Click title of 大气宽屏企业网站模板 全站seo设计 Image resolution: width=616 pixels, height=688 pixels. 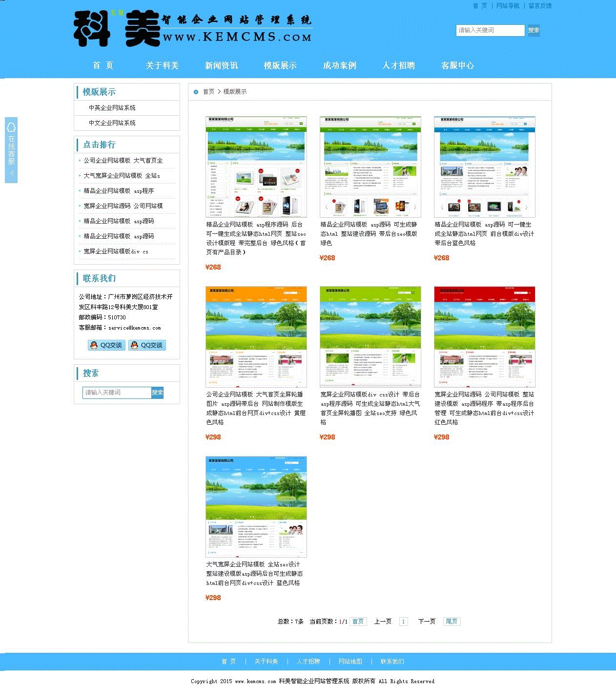click(254, 574)
